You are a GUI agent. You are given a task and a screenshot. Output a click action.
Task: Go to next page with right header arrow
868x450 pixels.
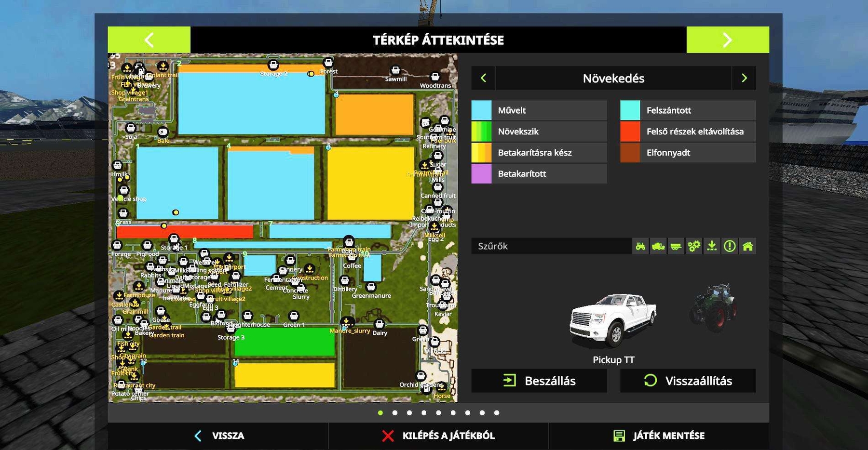coord(727,40)
